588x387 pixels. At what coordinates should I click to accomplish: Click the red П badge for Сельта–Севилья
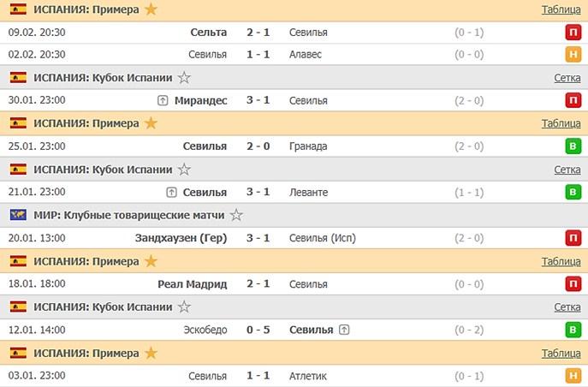(572, 32)
